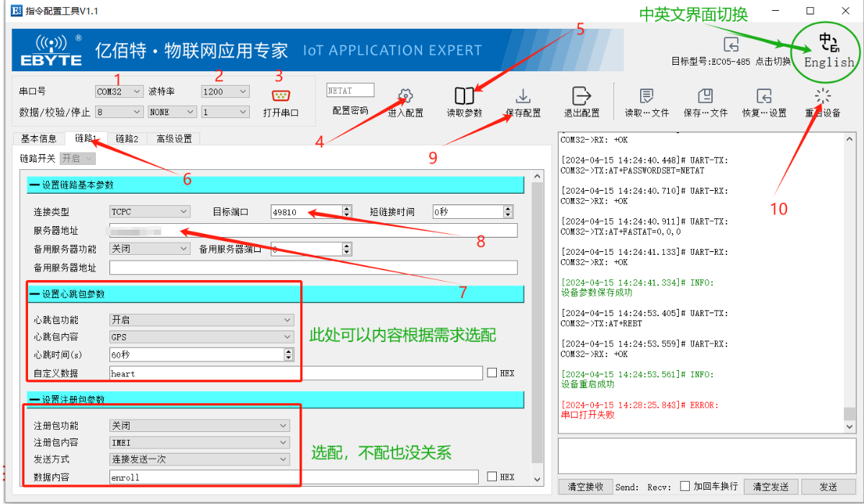Open the 心跳包内容 GPS dropdown
The width and height of the screenshot is (864, 504).
tap(202, 337)
